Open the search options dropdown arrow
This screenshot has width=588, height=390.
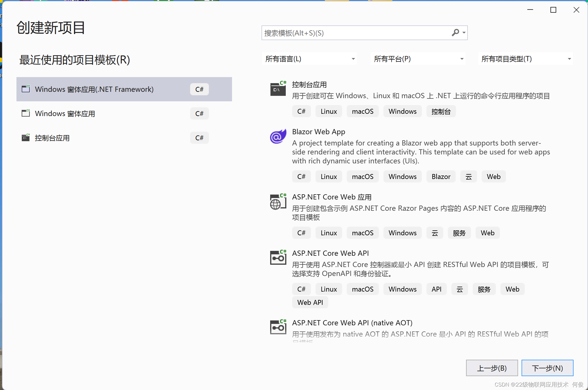pos(464,33)
